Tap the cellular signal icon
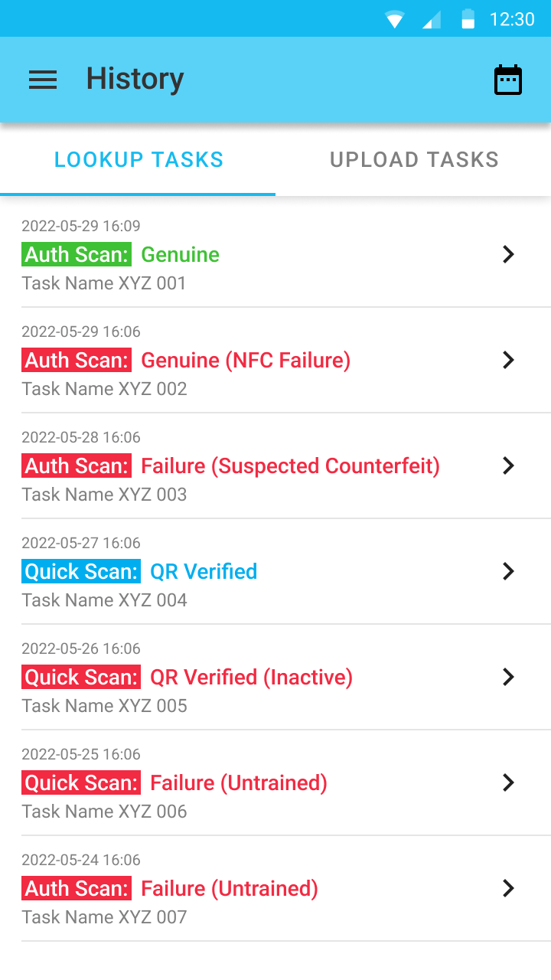Viewport: 551px width, 980px height. [x=432, y=19]
